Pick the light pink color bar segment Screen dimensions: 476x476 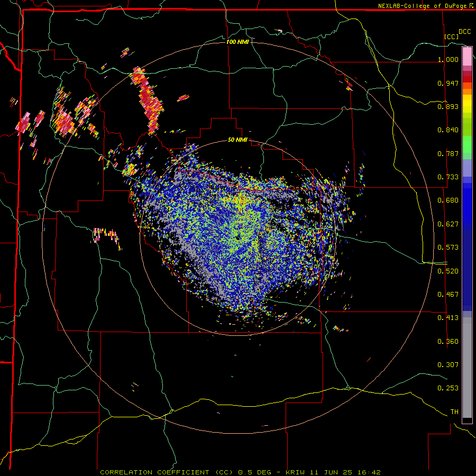467,57
